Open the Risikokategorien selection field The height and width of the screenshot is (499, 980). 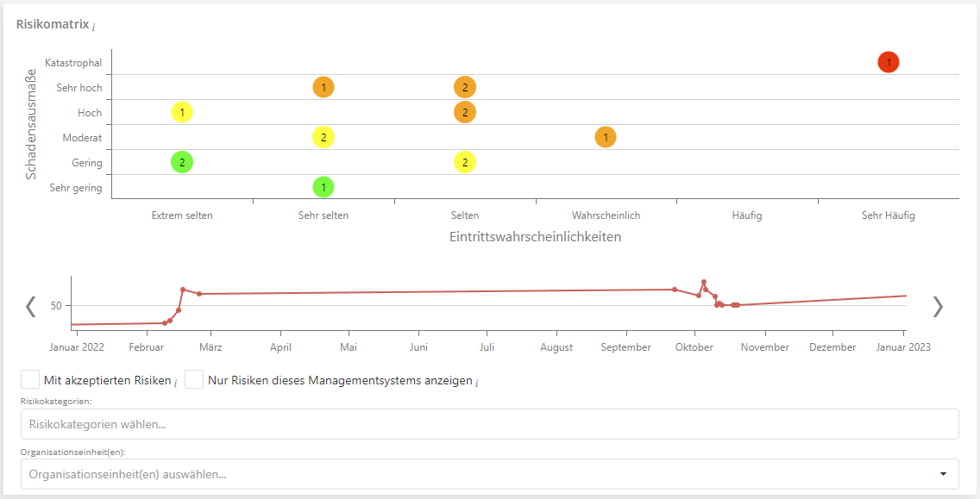click(x=489, y=424)
